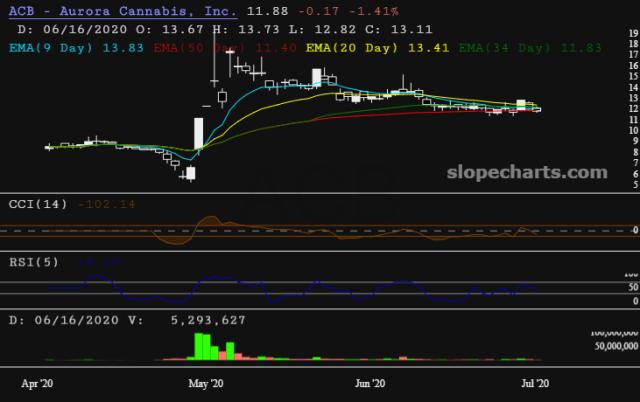Click the Jun '20 date axis label

pos(371,382)
